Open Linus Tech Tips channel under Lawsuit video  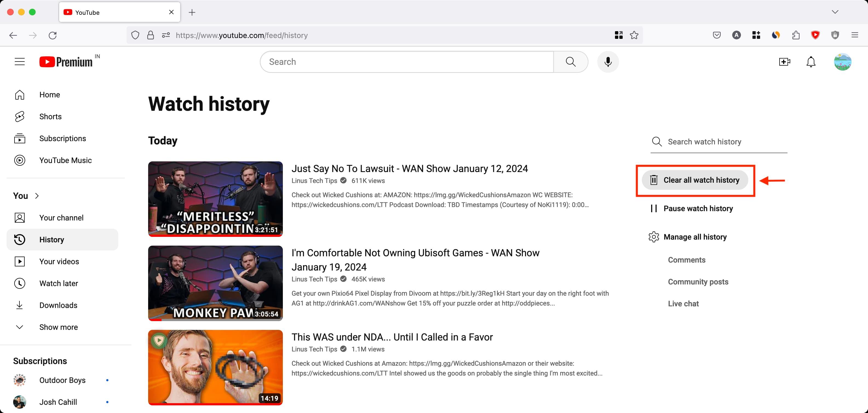314,181
